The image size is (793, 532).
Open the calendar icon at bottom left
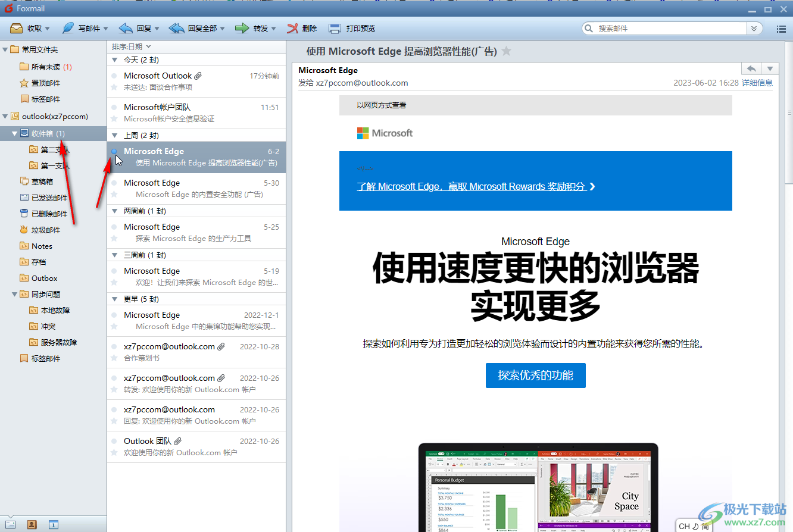click(x=53, y=524)
